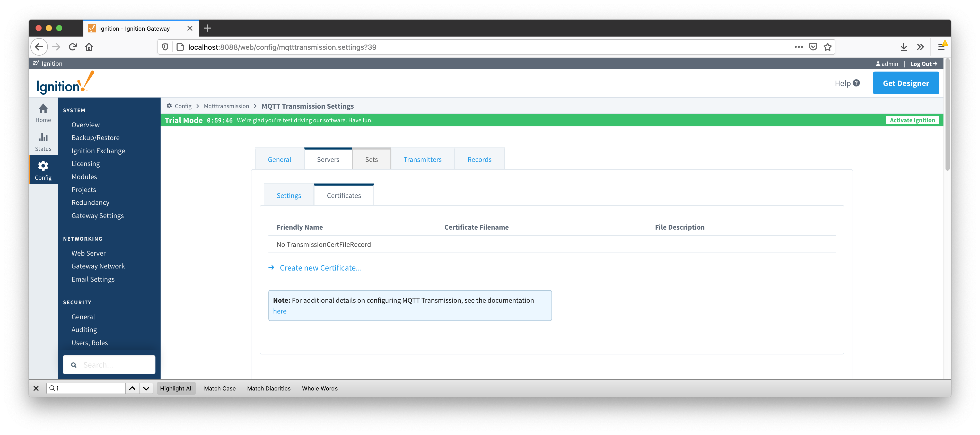Viewport: 980px width, 435px height.
Task: Open the Certificates sub-tab
Action: point(344,195)
